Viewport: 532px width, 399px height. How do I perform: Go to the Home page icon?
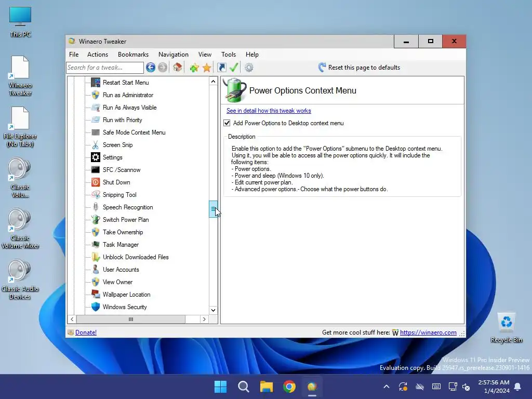tap(178, 68)
